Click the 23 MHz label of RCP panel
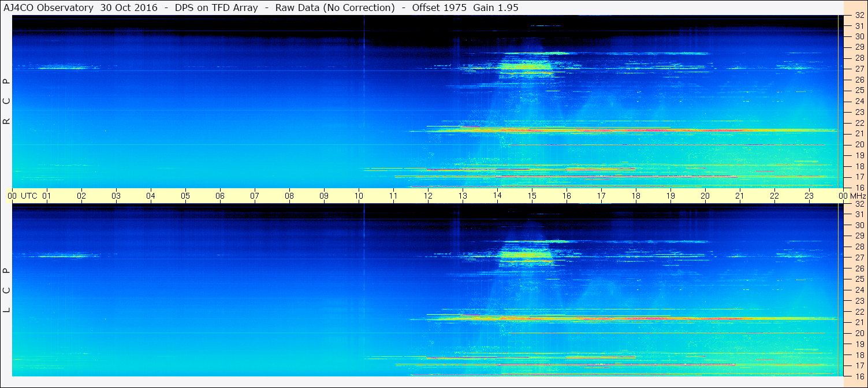This screenshot has height=388, width=868. pyautogui.click(x=859, y=112)
